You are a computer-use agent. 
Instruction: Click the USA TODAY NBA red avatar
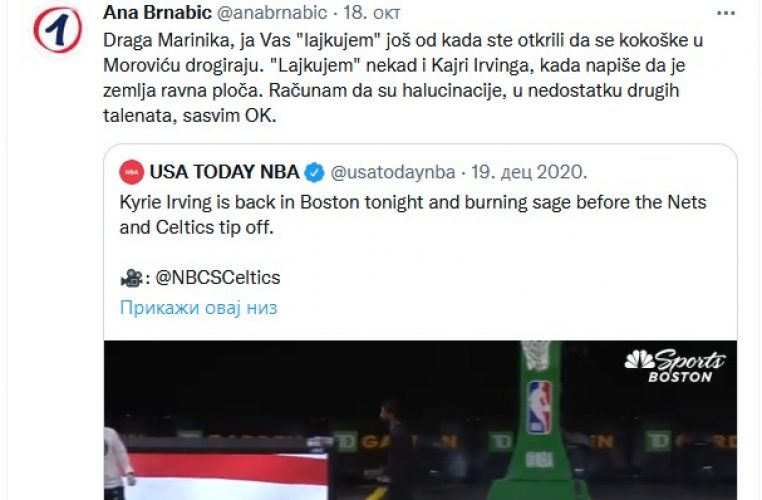[x=132, y=172]
